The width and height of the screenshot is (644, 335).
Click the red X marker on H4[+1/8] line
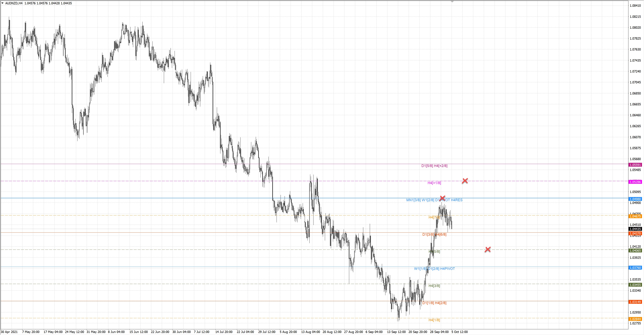[x=465, y=181]
